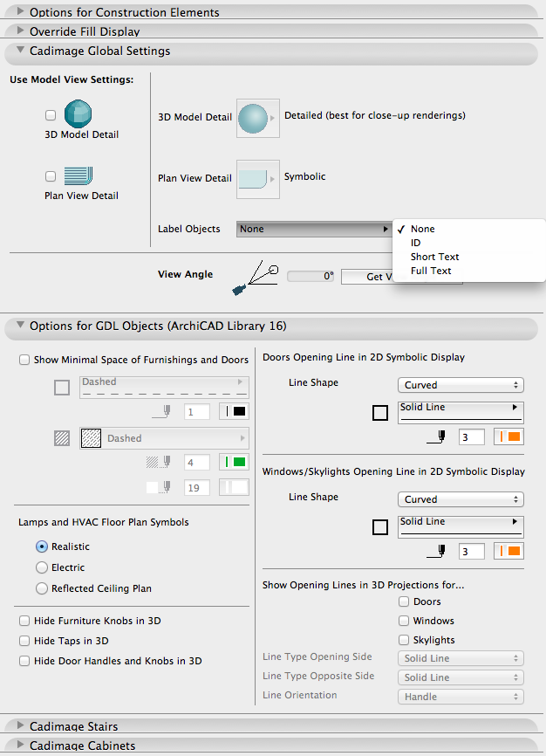Check Hide Taps in 3D

(x=24, y=641)
